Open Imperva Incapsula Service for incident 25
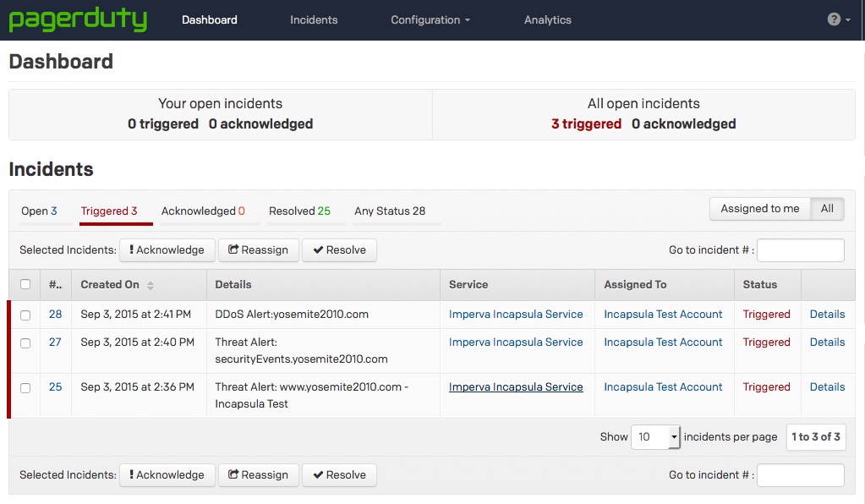Image resolution: width=865 pixels, height=504 pixels. coord(516,387)
